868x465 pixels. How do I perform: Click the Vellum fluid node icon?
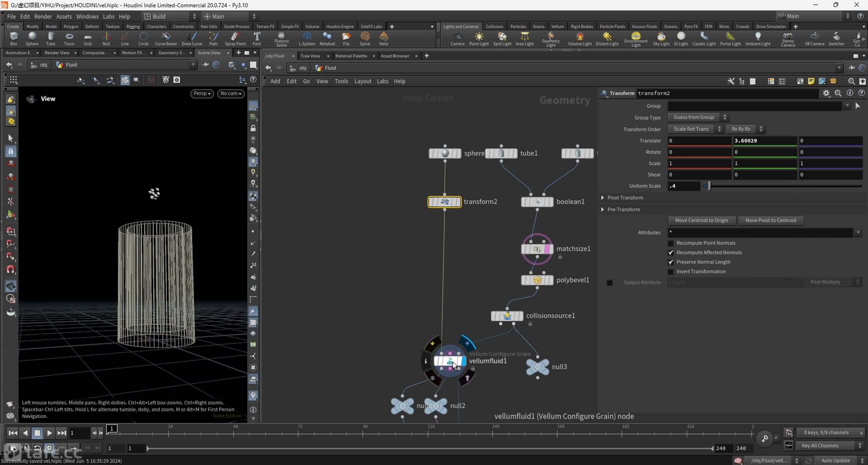click(450, 360)
